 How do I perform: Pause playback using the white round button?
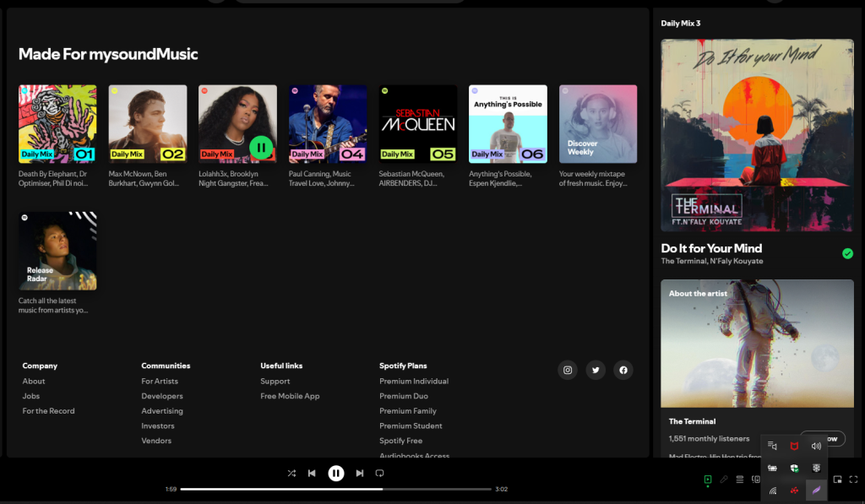336,473
